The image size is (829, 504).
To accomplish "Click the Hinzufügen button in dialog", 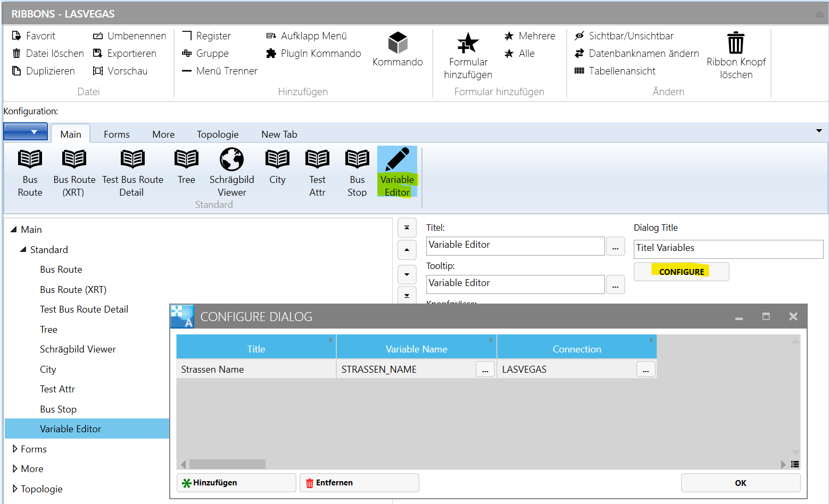I will (x=236, y=483).
